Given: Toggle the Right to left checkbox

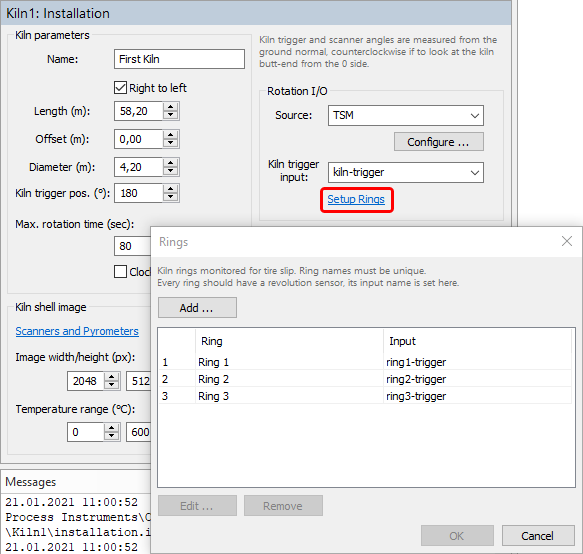Looking at the screenshot, I should (x=120, y=88).
